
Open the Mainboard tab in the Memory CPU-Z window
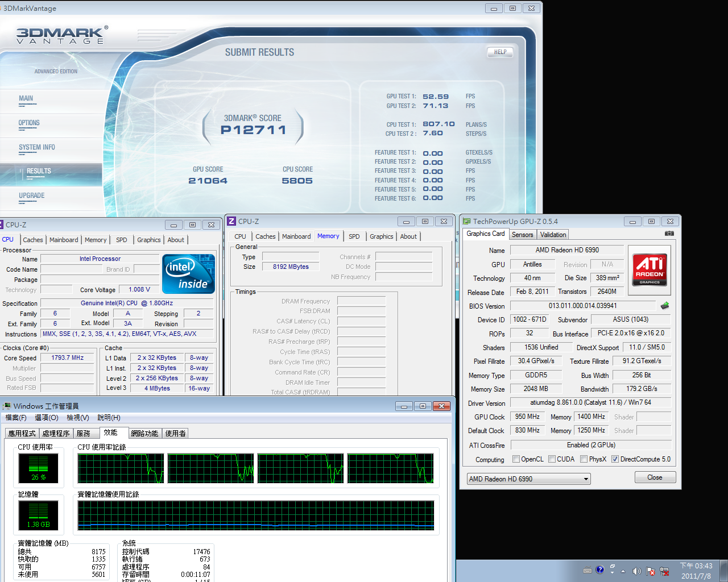point(296,236)
